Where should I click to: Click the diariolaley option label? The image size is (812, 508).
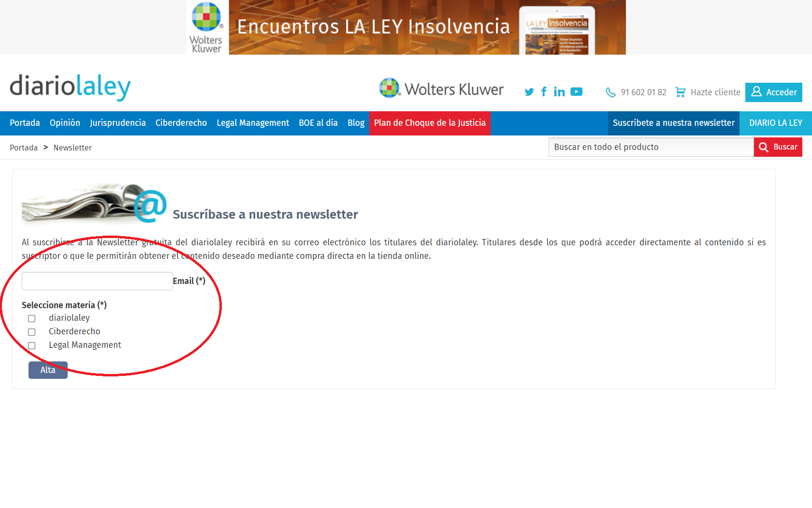[x=69, y=318]
